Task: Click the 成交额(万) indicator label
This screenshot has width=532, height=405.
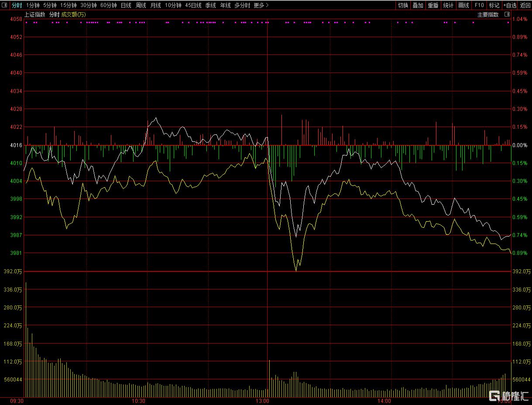Action: tap(73, 14)
